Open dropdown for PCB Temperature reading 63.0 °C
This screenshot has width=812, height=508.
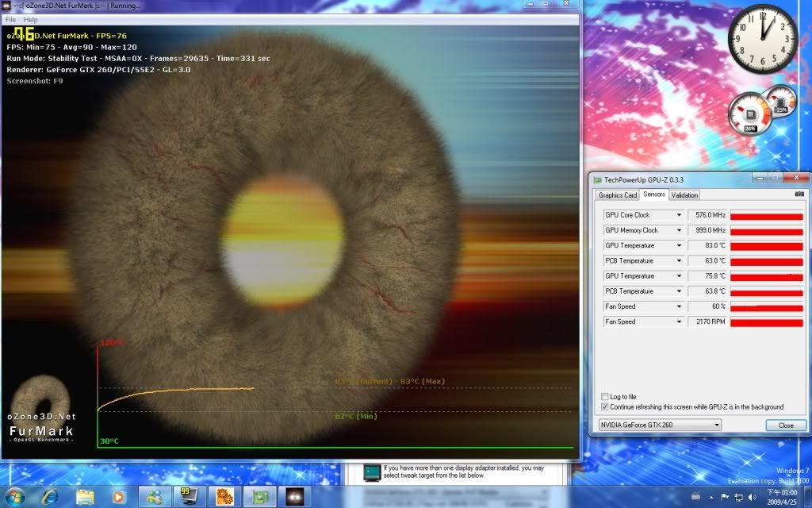(679, 260)
